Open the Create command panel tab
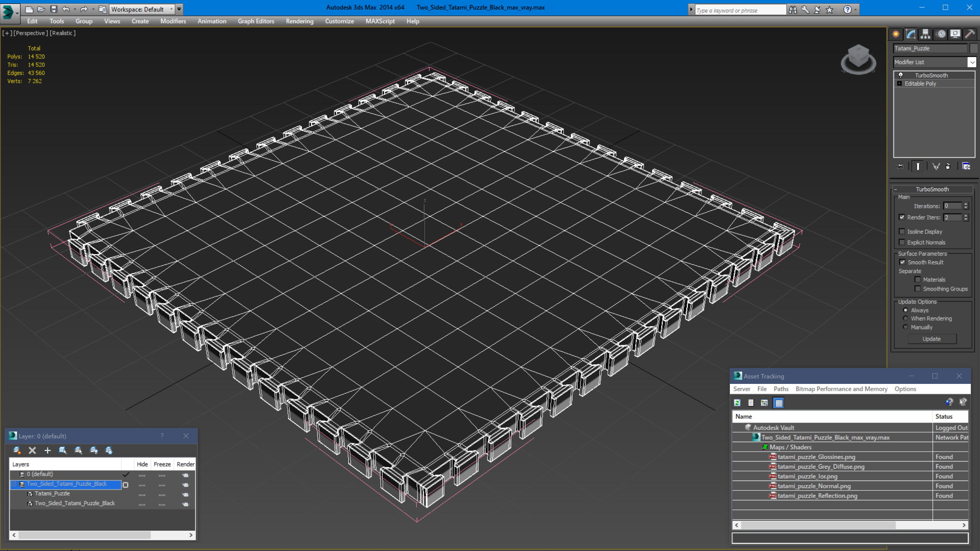The image size is (980, 551). coord(896,34)
